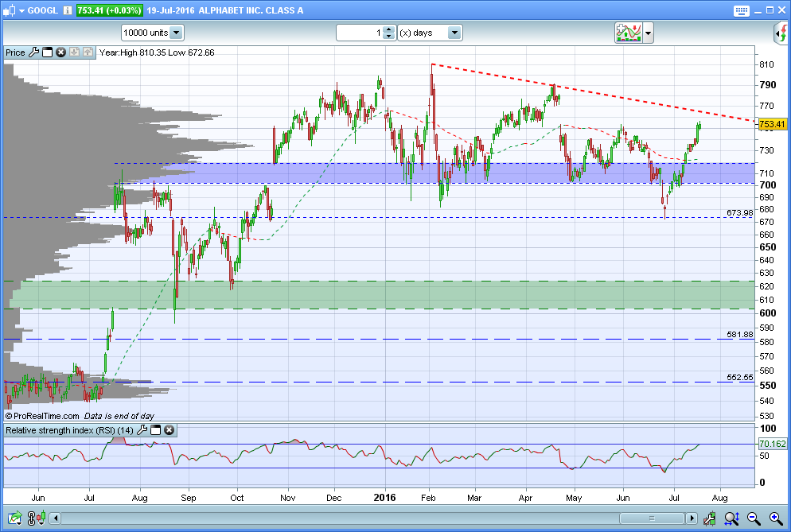Open the chart style candlestick menu beside GOOGL
The width and height of the screenshot is (791, 532).
[x=14, y=10]
